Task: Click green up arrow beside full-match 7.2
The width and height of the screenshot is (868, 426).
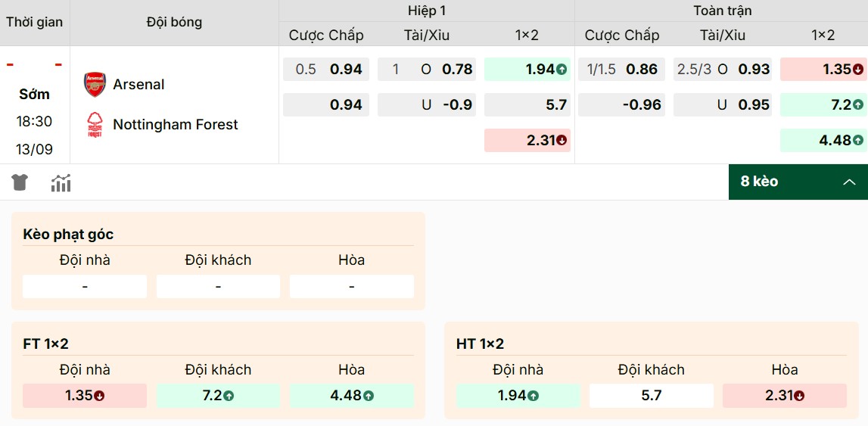Action: coord(857,105)
